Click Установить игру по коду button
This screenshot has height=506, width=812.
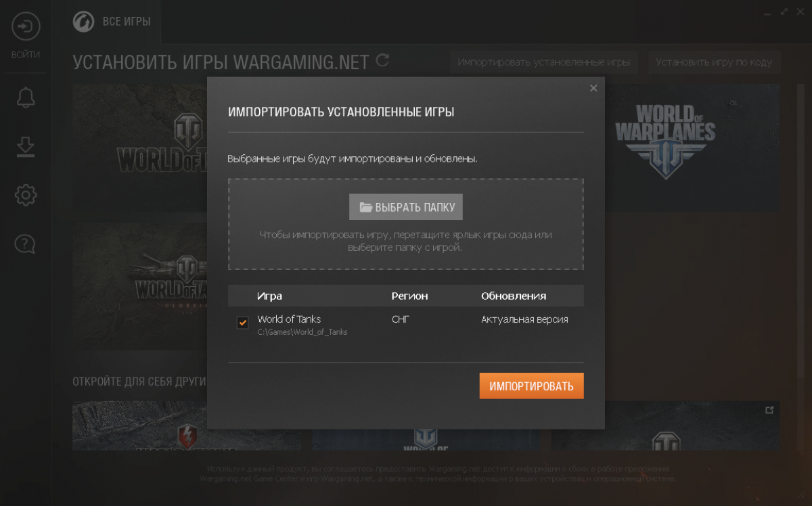click(x=714, y=62)
